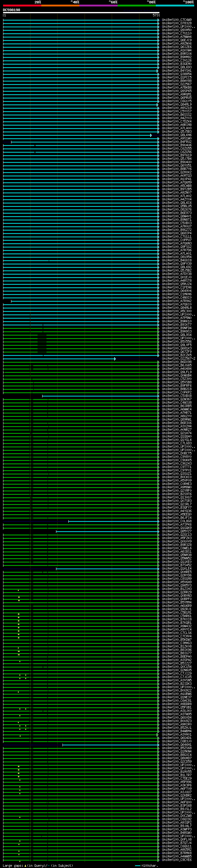Select hit label UniRef100_Q6IZE6
This screenshot has width=197, height=868.
click(177, 47)
